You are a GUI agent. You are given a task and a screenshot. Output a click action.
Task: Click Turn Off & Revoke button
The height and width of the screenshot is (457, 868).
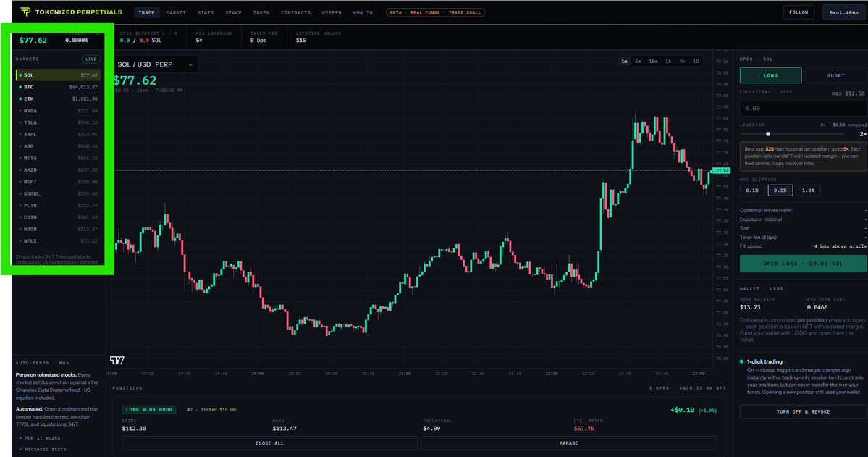click(804, 411)
